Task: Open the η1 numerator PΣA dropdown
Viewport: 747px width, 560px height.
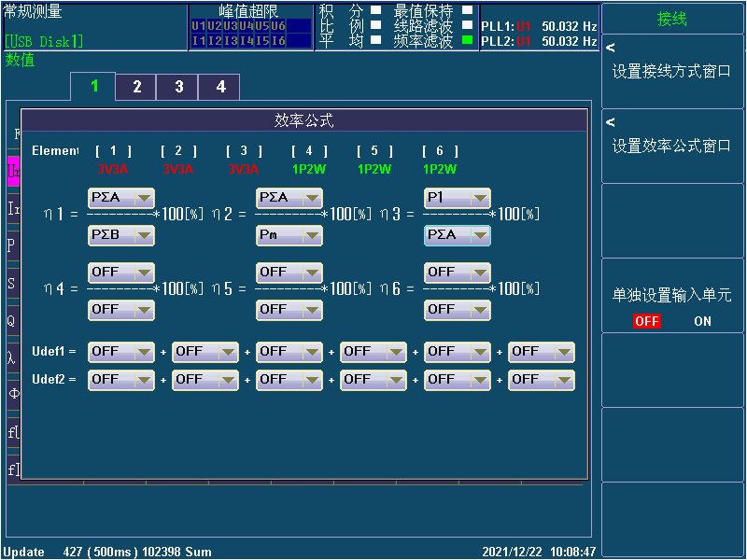Action: click(x=120, y=198)
